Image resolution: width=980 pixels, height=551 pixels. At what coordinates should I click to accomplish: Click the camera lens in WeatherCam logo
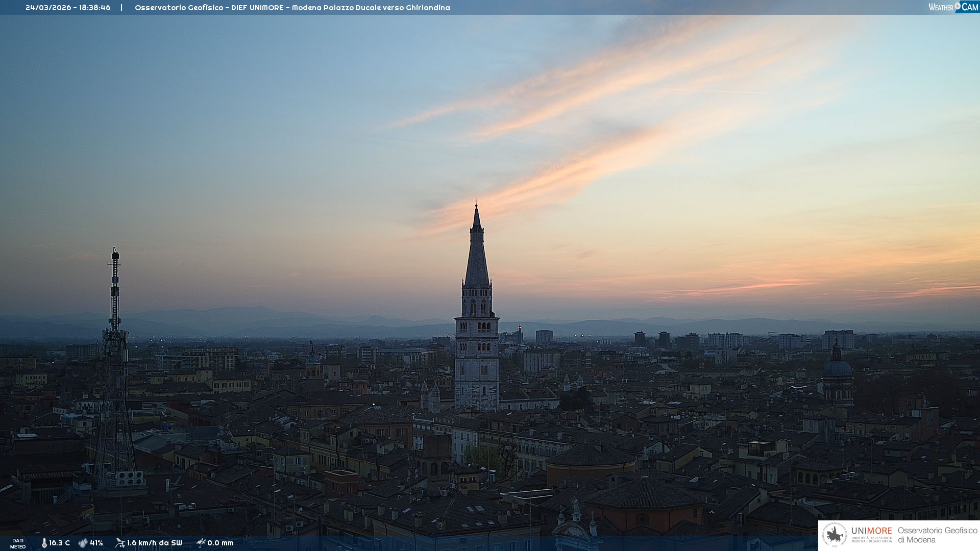click(958, 6)
